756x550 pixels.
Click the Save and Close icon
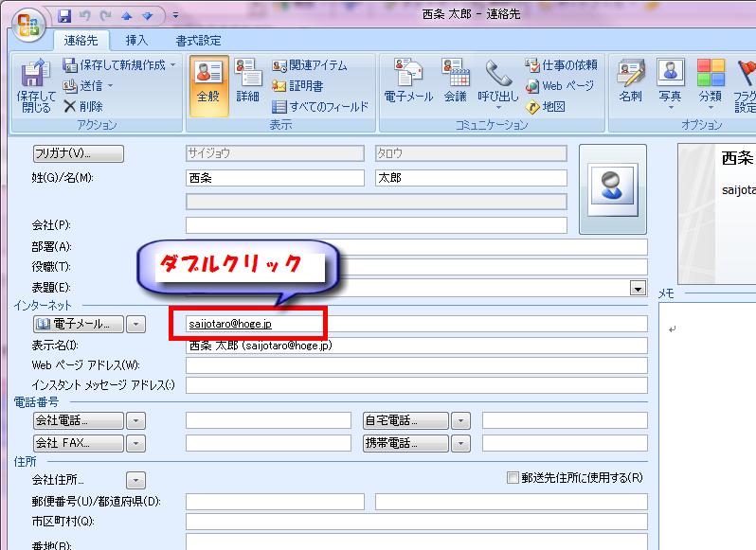[36, 75]
